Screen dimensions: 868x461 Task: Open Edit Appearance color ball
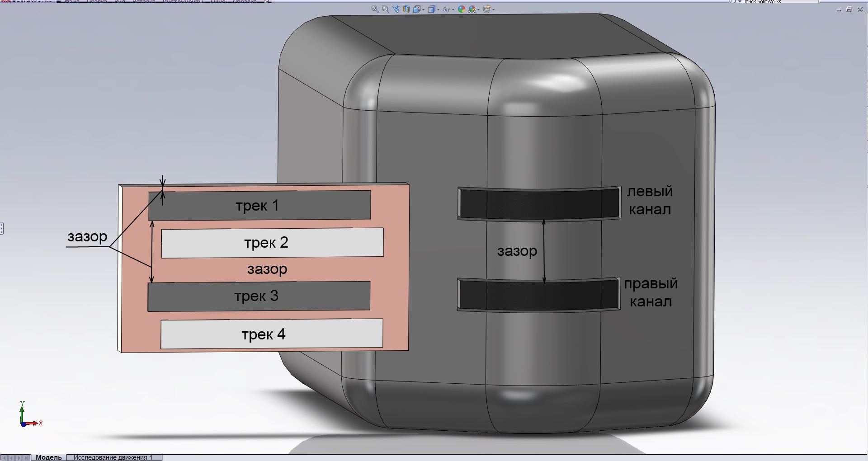pos(462,9)
